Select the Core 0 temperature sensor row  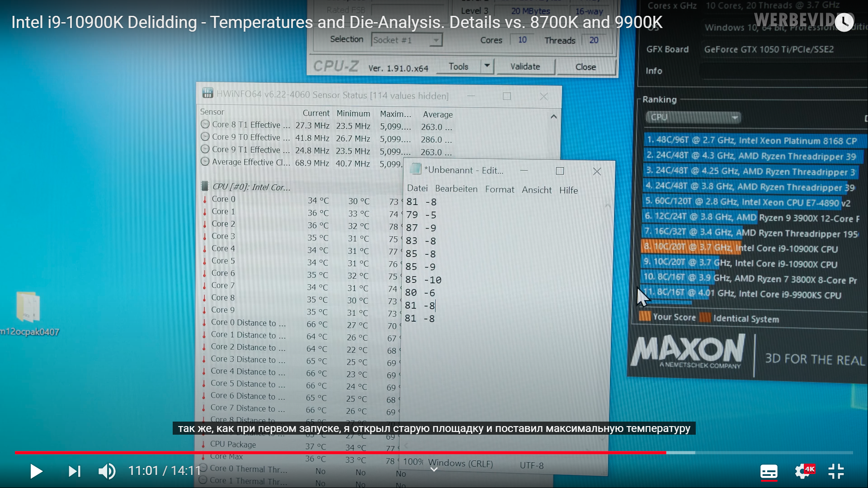(x=223, y=199)
